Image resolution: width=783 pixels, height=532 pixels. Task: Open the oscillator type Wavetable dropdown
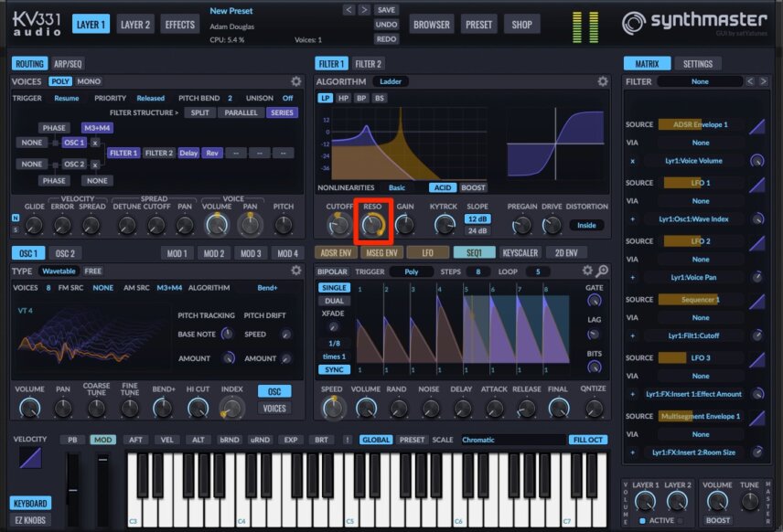[59, 271]
